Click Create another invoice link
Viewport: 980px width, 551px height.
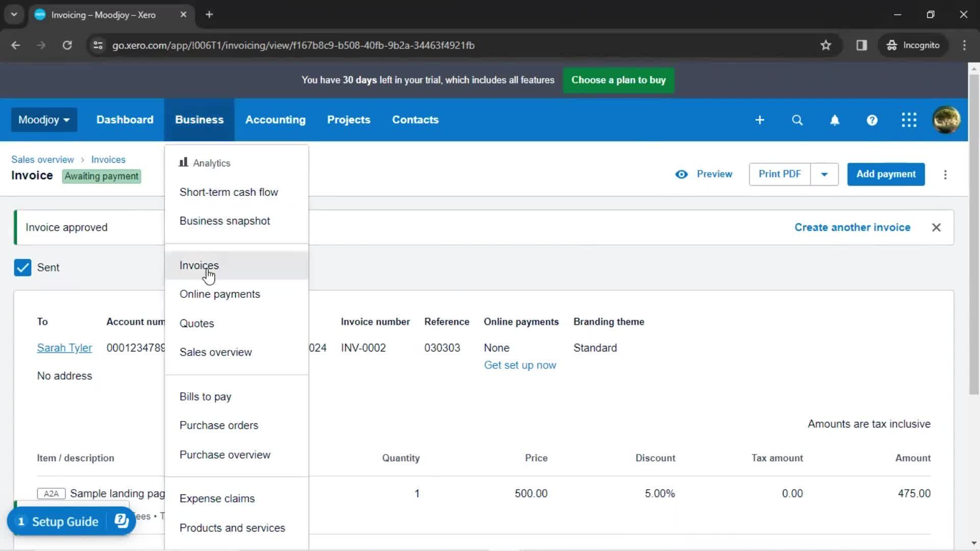click(x=852, y=228)
